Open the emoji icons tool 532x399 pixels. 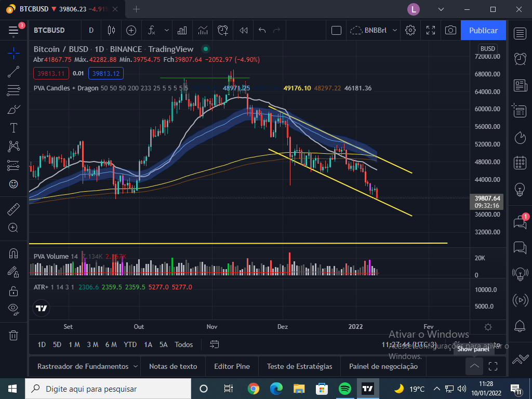tap(13, 184)
